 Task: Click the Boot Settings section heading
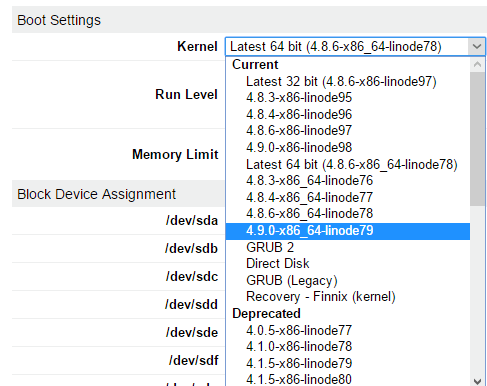[59, 20]
